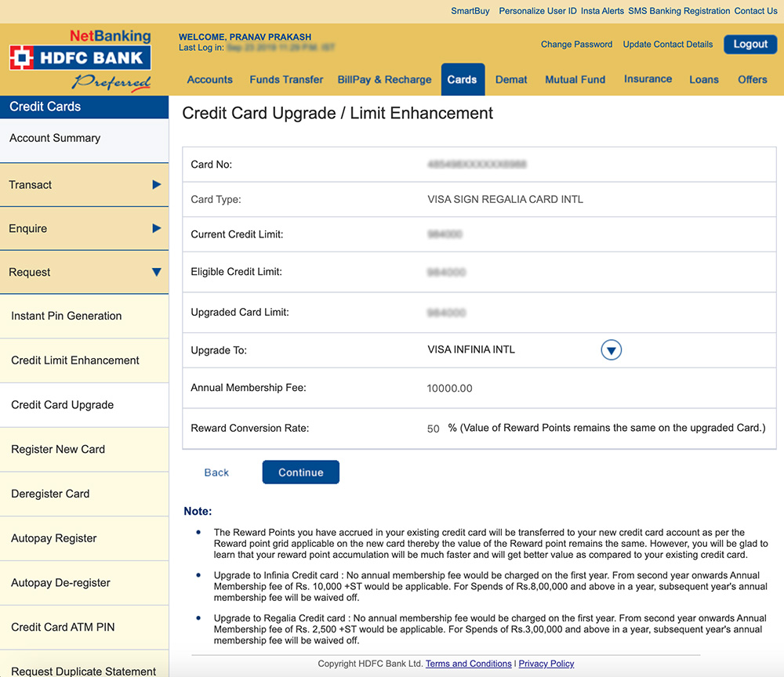Select Deregister Card in sidebar
Image resolution: width=784 pixels, height=677 pixels.
pos(84,494)
